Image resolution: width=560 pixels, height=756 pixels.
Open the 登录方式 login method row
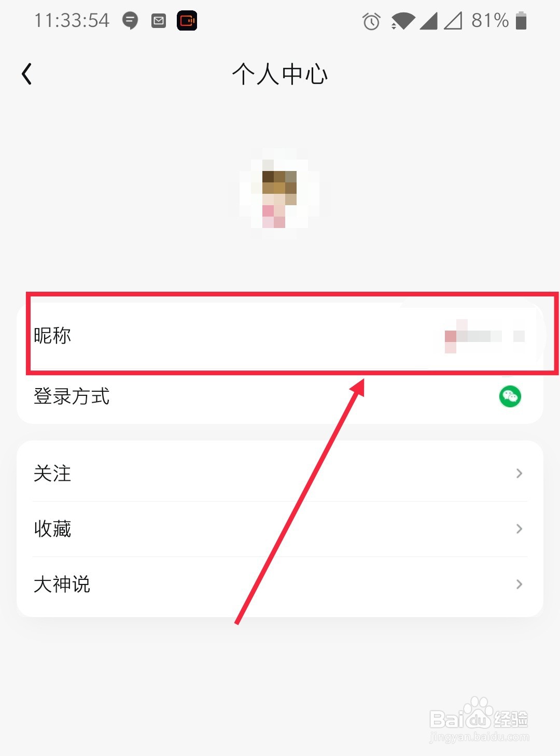pos(280,396)
